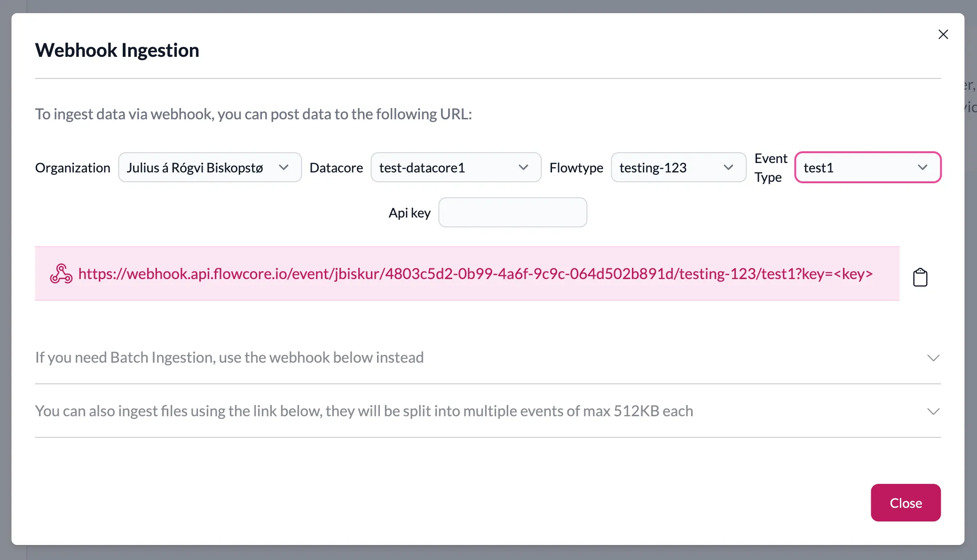Open the Event Type dropdown showing test1
This screenshot has width=977, height=560.
868,167
